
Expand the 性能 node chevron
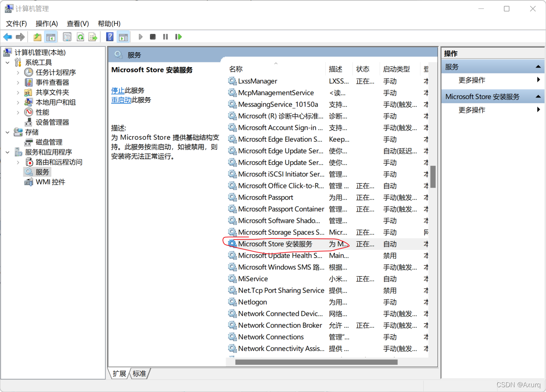[x=18, y=113]
